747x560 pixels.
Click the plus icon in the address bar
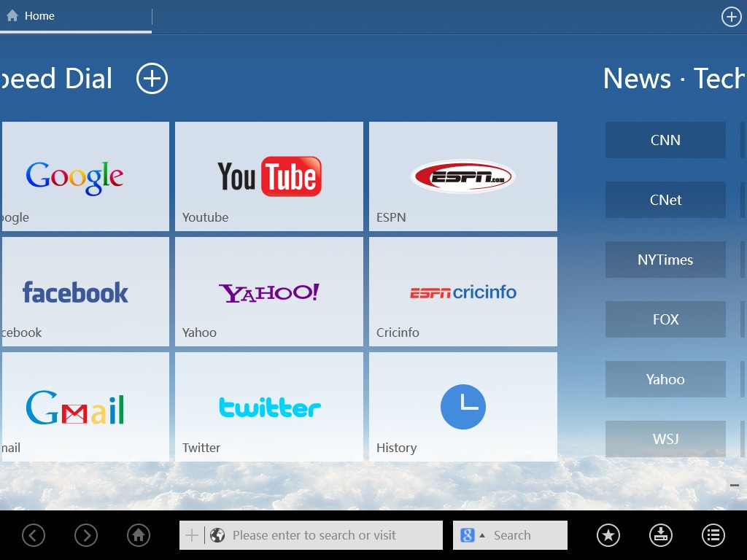tap(192, 535)
